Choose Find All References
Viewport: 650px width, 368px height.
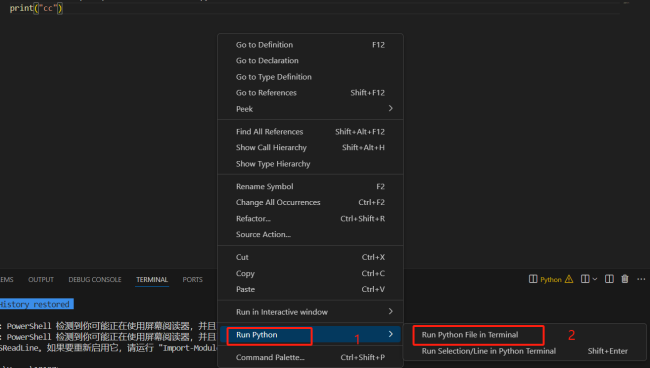(310, 132)
